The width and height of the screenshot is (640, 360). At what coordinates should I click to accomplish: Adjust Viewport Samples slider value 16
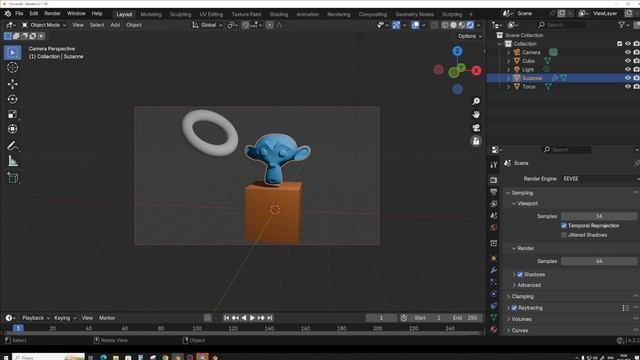point(599,216)
